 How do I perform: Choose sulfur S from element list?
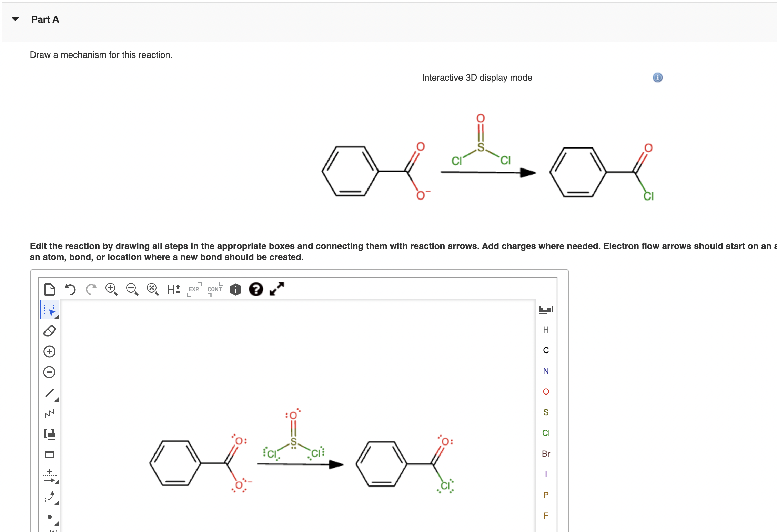click(546, 412)
